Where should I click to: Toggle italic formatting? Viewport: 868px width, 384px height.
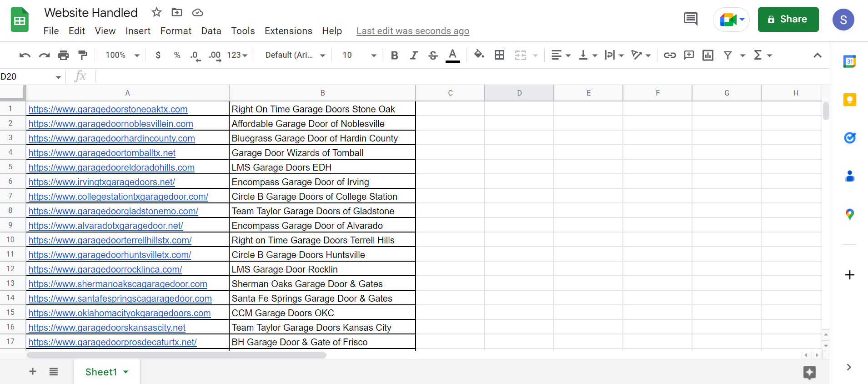414,55
